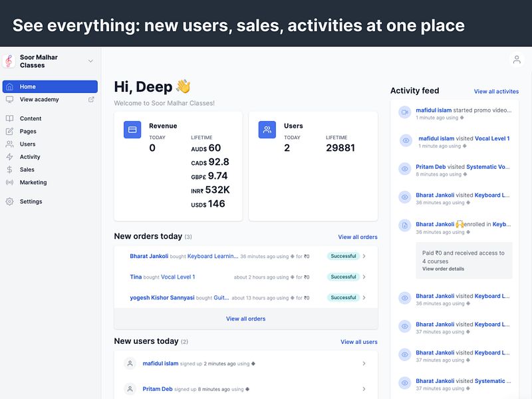Click the avatar icon beside mafidul islam signup
Screen dimensions: 532x399
click(x=130, y=363)
